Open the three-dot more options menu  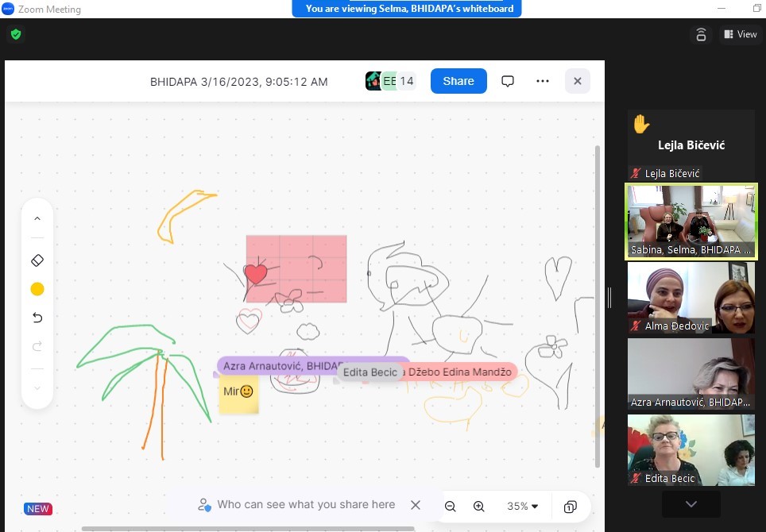pos(543,81)
